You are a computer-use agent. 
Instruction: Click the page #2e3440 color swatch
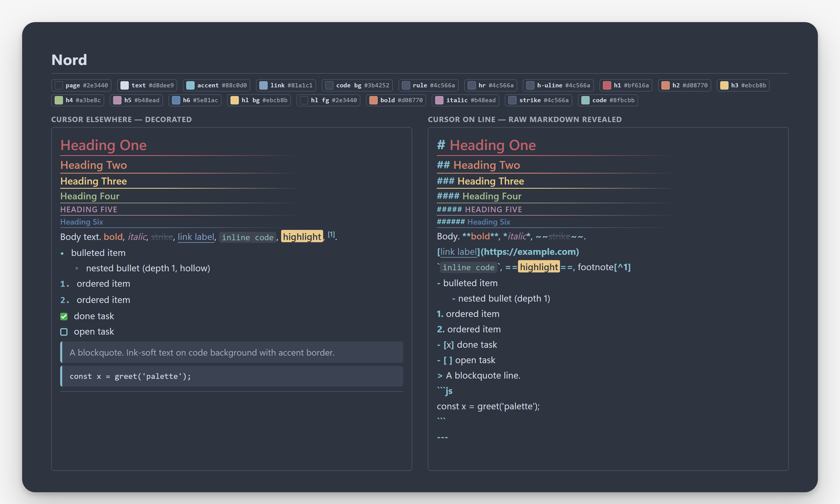[x=81, y=85]
